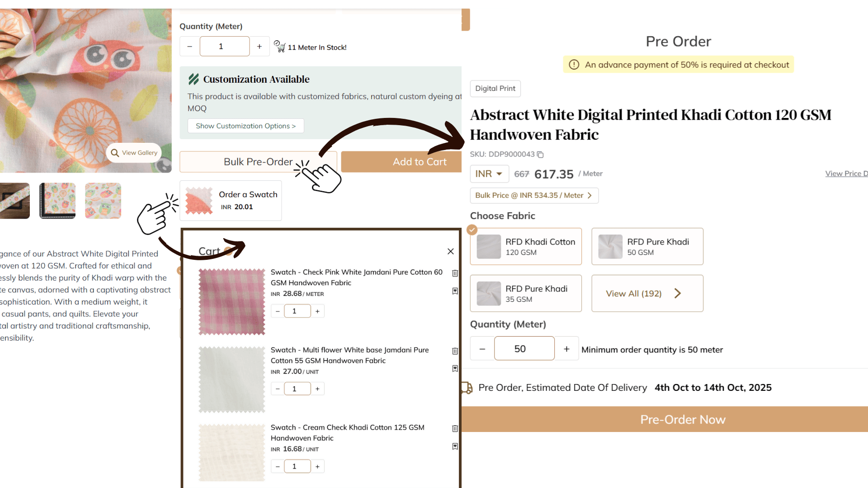The image size is (868, 488).
Task: Increase Check Pink swatch quantity in cart
Action: pyautogui.click(x=317, y=311)
